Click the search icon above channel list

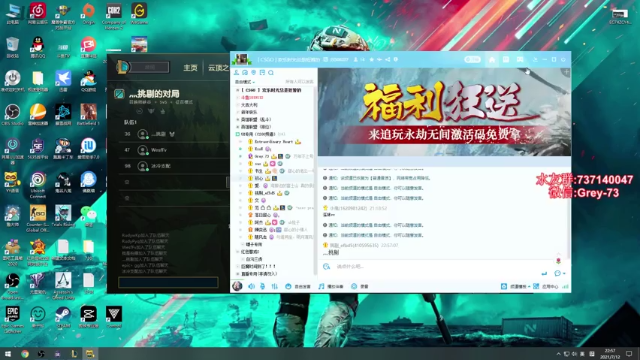pos(271,72)
